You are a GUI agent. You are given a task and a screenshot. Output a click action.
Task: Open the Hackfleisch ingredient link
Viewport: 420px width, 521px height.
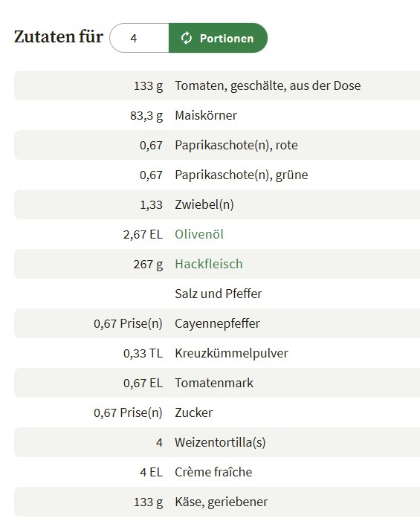pyautogui.click(x=209, y=264)
